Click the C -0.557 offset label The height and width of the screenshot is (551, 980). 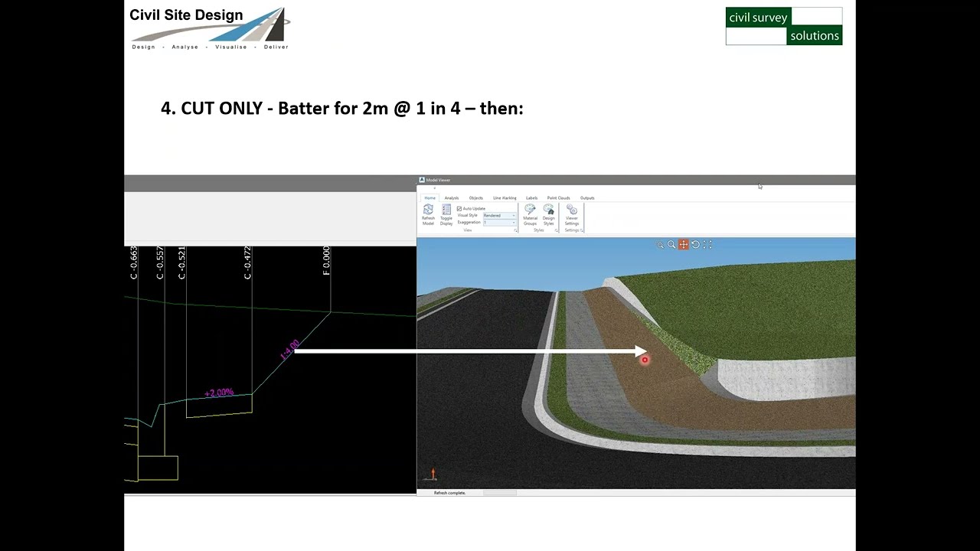[160, 262]
